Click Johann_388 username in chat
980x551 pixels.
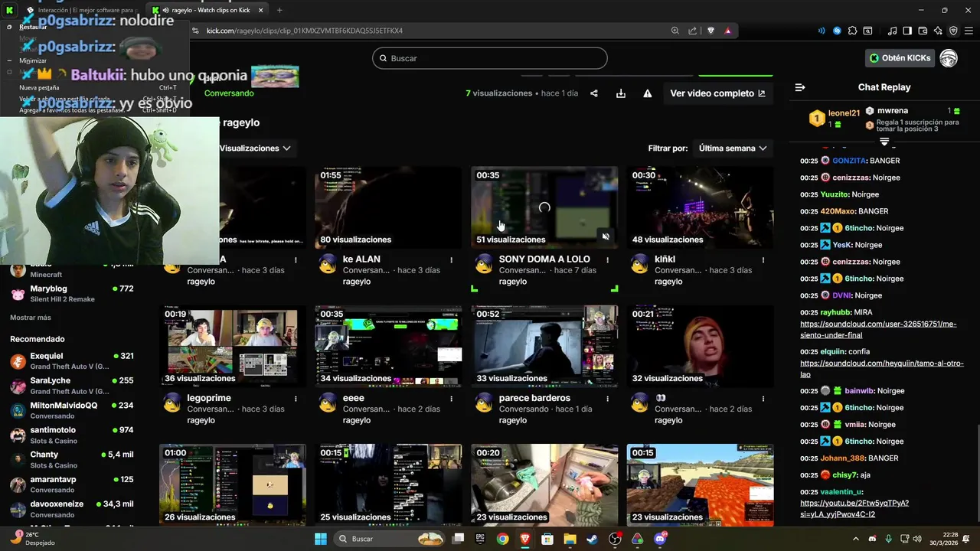point(843,458)
